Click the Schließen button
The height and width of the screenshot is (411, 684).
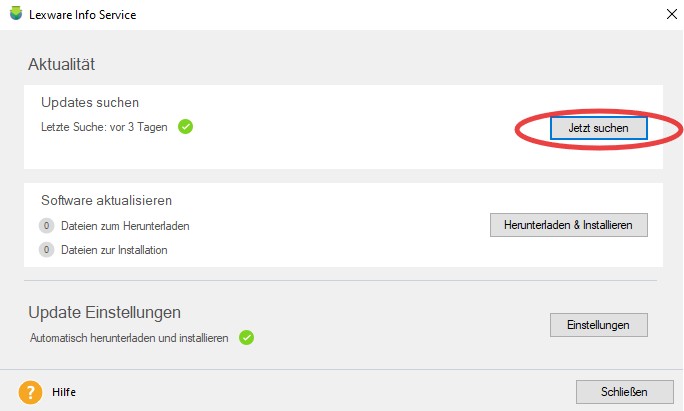coord(624,392)
